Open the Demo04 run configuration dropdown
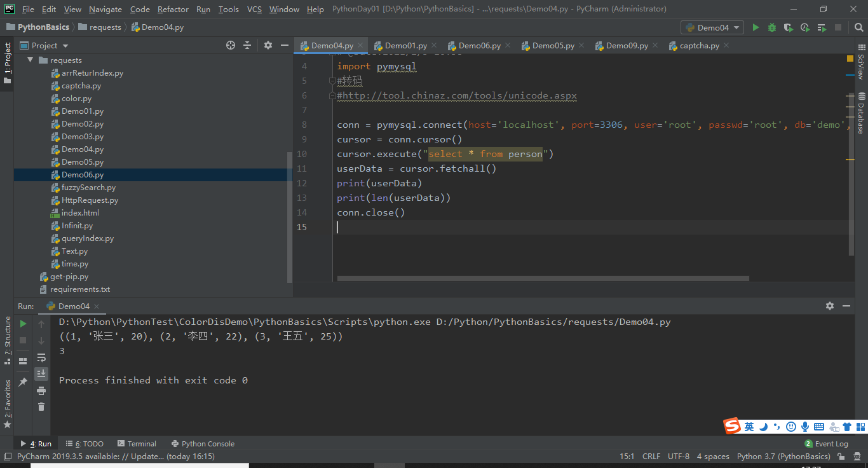Viewport: 868px width, 468px height. [712, 27]
